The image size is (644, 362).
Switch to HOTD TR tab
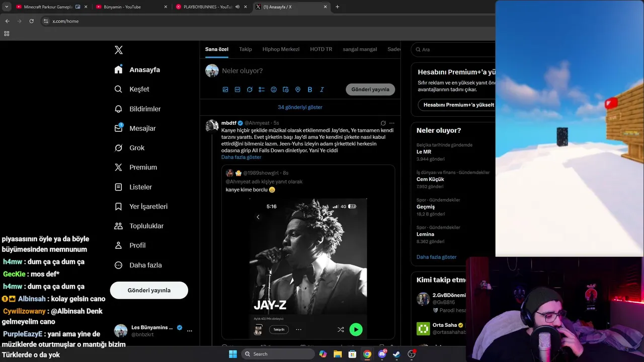[x=321, y=49]
